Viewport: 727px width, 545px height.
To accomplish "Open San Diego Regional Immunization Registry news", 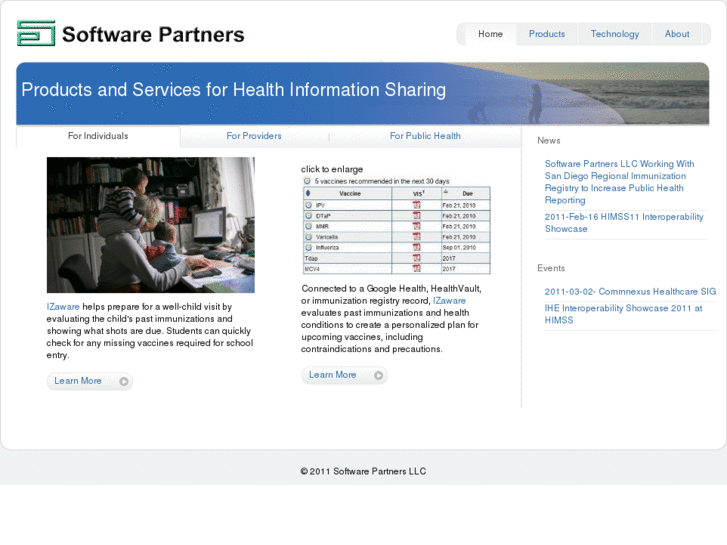I will coord(619,182).
